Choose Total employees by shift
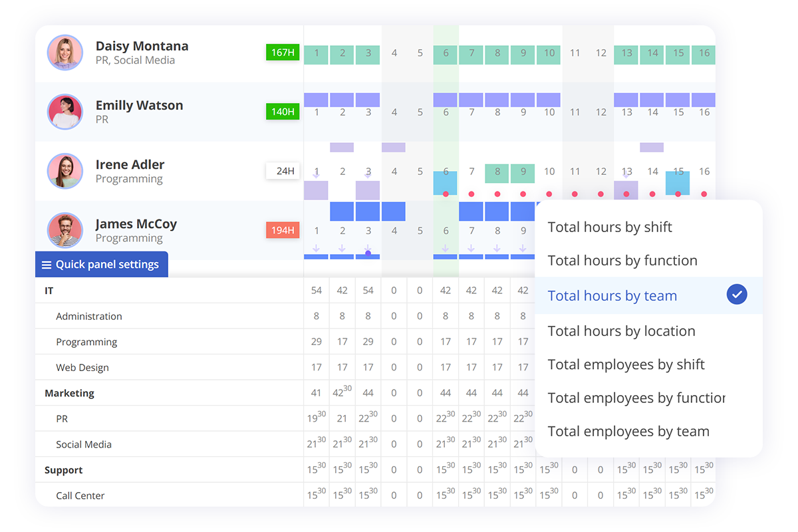The width and height of the screenshot is (798, 532). pyautogui.click(x=626, y=364)
